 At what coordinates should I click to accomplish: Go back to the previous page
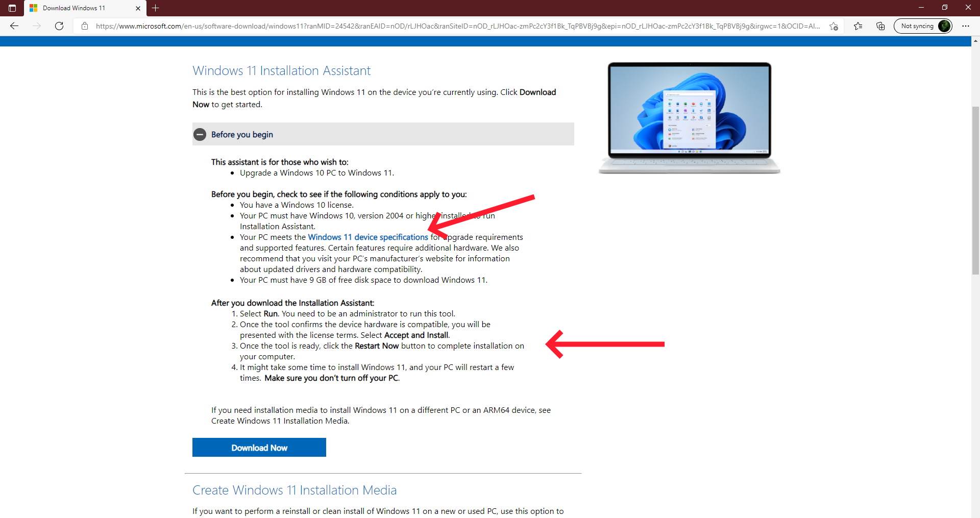point(14,26)
